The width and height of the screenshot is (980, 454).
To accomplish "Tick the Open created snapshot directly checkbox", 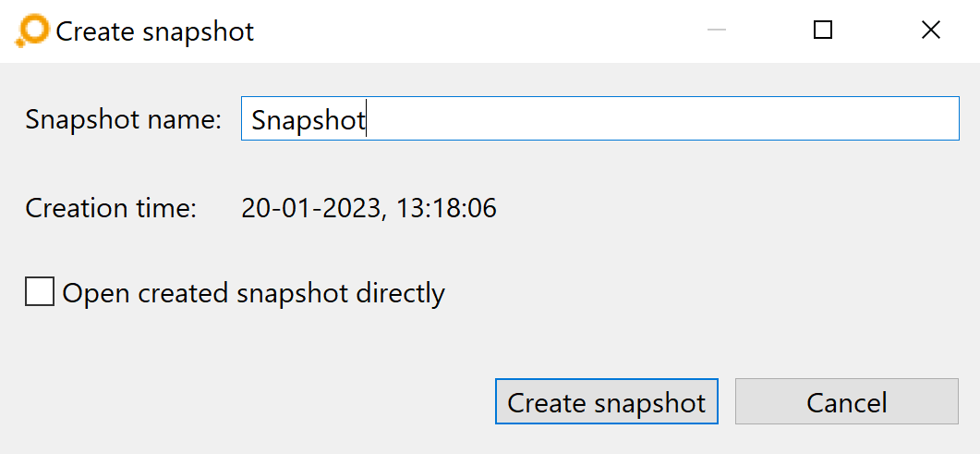I will click(40, 292).
